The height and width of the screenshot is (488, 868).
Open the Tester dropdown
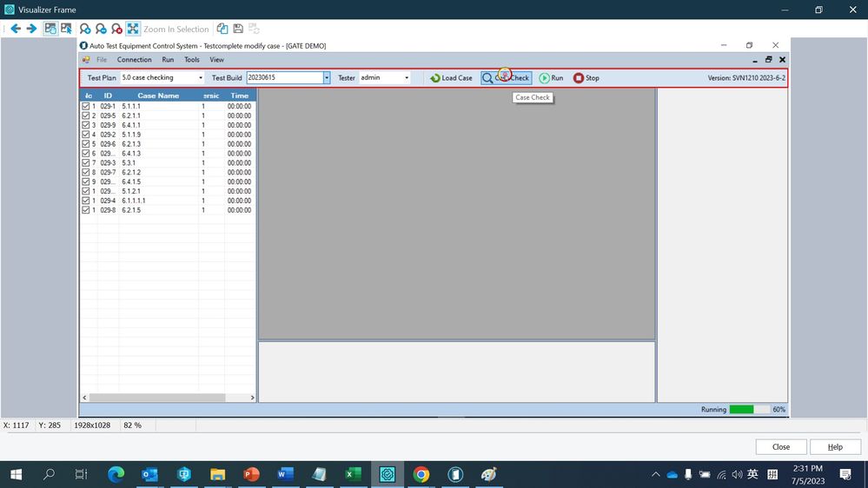pos(406,78)
